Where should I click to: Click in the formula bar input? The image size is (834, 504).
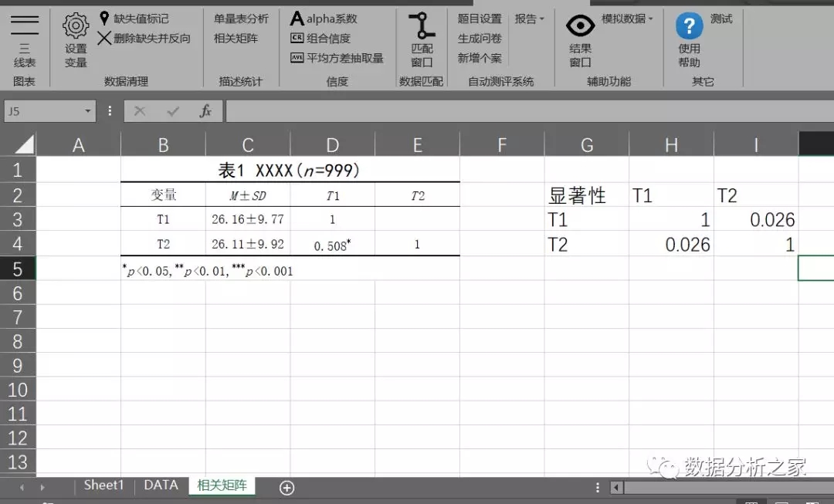point(530,111)
